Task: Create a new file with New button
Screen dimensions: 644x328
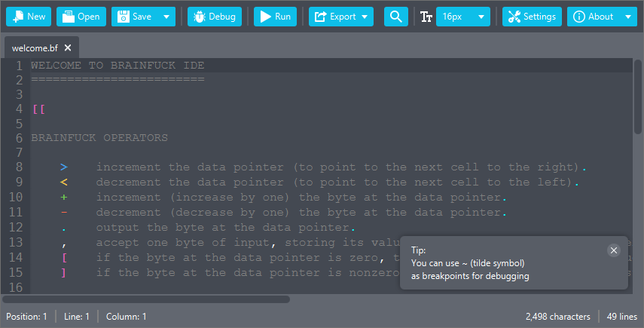Action: [x=29, y=17]
